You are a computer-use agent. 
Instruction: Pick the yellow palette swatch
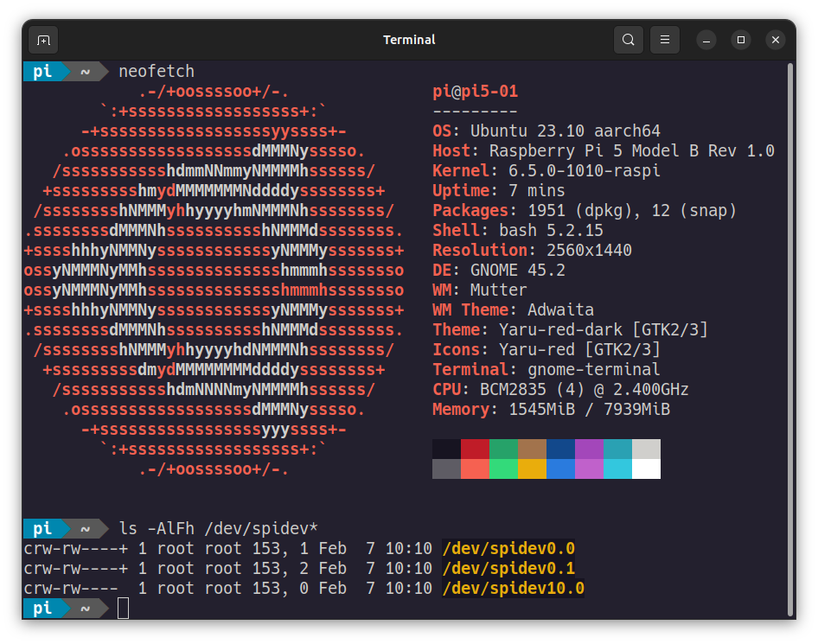point(532,469)
